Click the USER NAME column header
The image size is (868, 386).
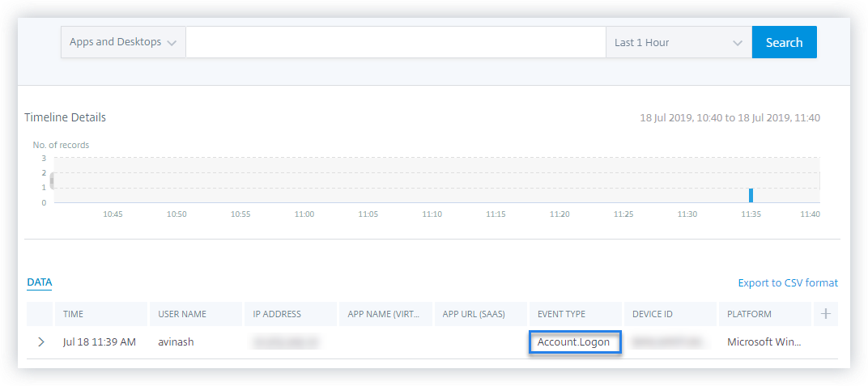point(196,313)
